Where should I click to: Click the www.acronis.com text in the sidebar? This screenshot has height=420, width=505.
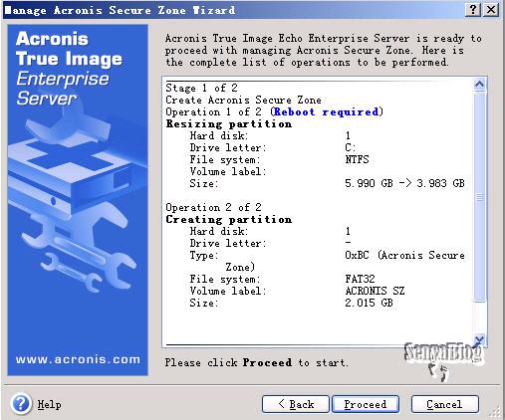[78, 359]
